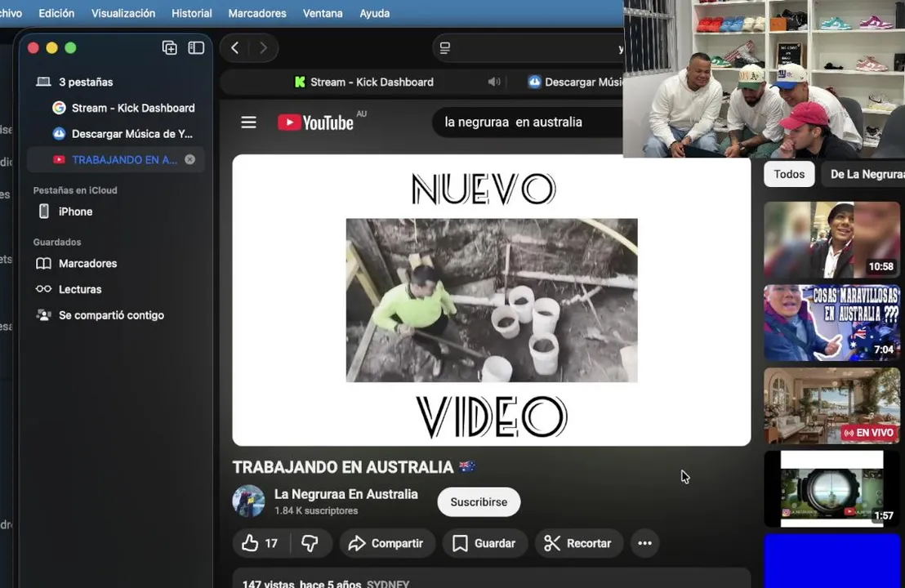905x588 pixels.
Task: Dislike the video with thumbs down
Action: pyautogui.click(x=310, y=543)
